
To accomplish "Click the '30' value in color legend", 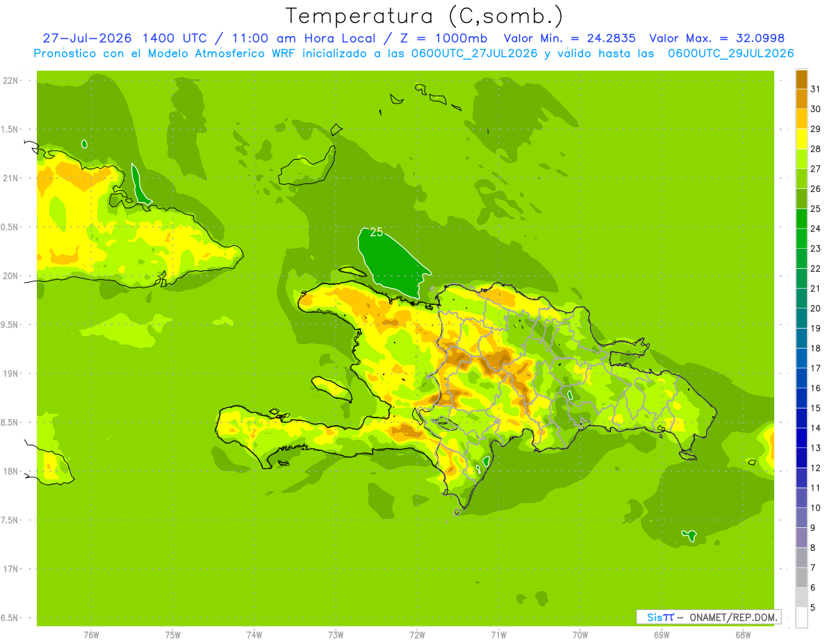I will (x=815, y=109).
